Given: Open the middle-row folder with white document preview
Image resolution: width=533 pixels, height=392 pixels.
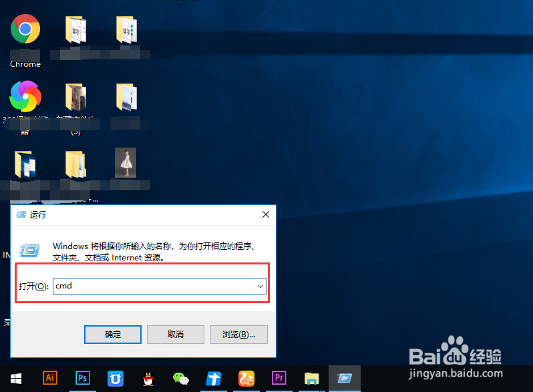Looking at the screenshot, I should pyautogui.click(x=126, y=97).
